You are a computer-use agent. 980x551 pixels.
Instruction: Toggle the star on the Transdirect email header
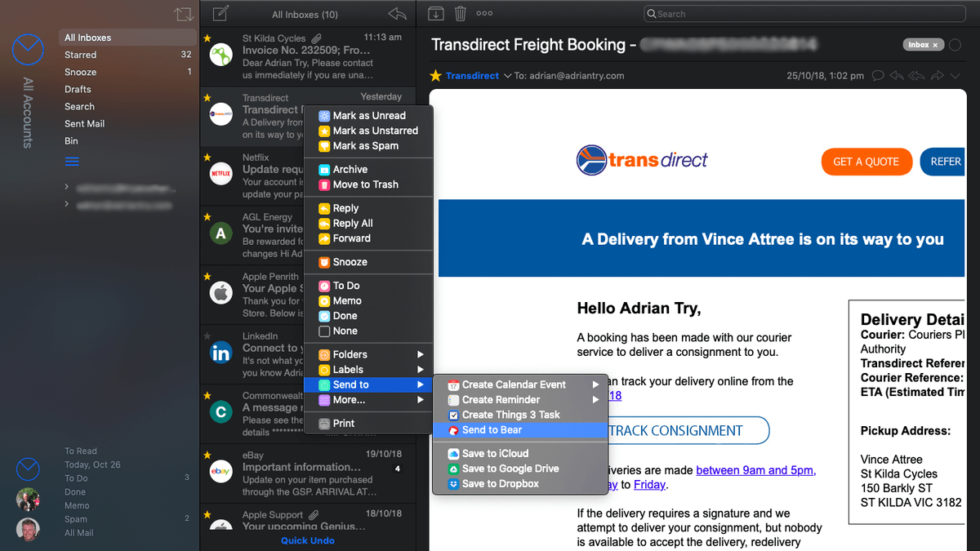[x=435, y=76]
